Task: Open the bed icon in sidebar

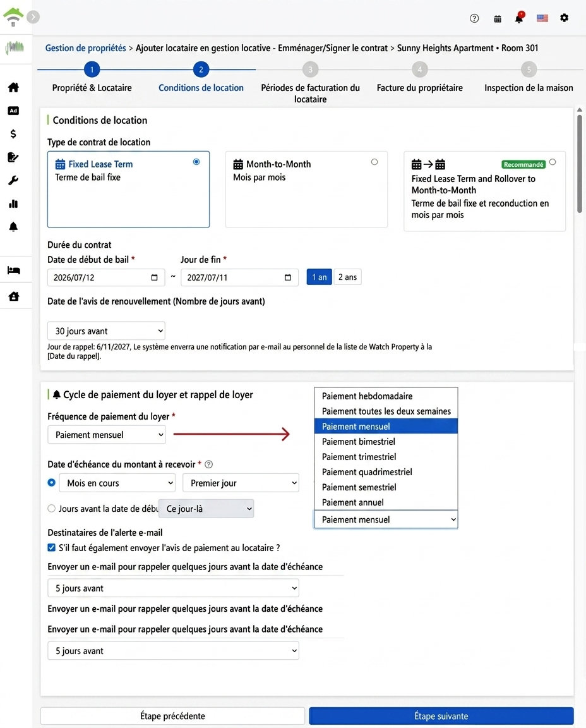Action: [x=13, y=270]
